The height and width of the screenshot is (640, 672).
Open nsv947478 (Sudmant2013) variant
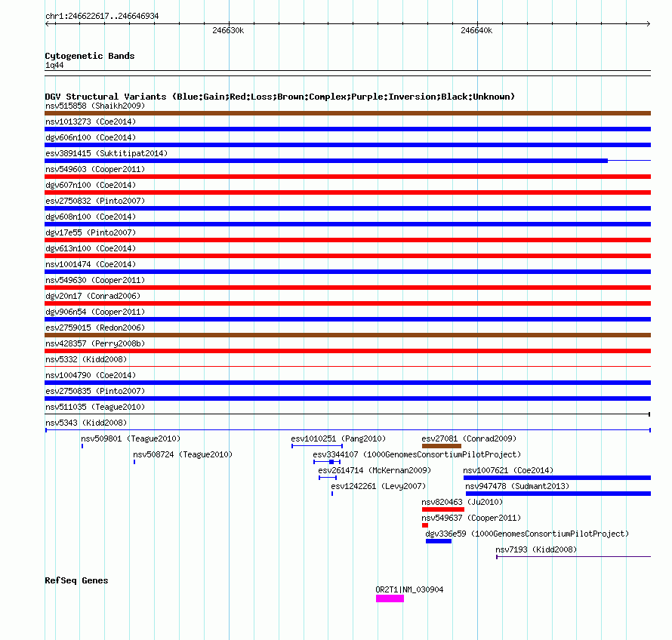[x=517, y=486]
